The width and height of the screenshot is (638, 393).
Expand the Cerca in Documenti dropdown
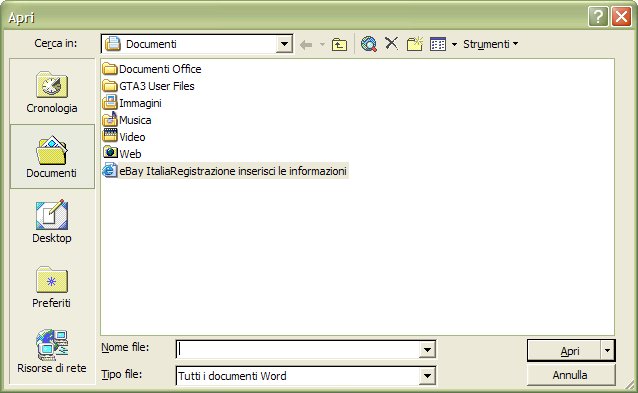[284, 44]
